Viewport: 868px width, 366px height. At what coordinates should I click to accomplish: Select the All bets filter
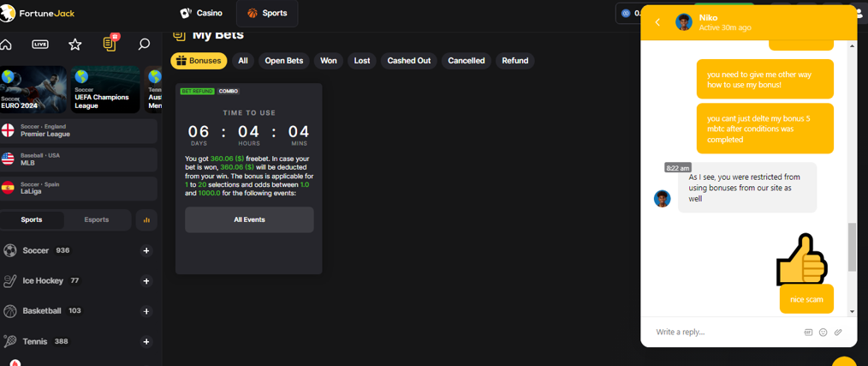pyautogui.click(x=243, y=61)
